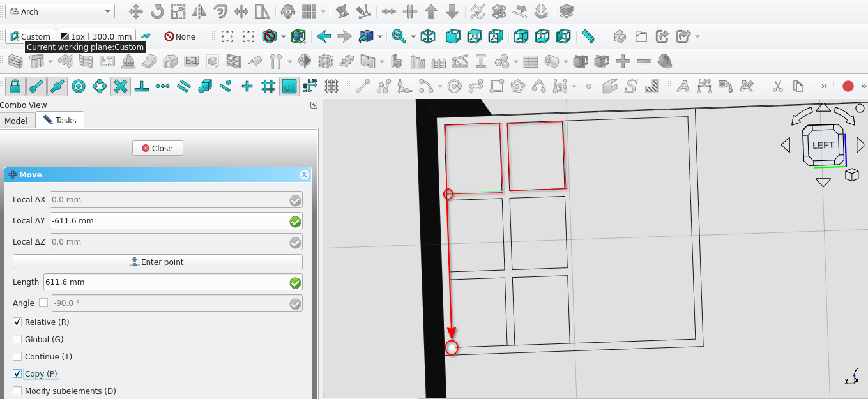Toggle the snap lock icon
The width and height of the screenshot is (868, 399).
coord(15,86)
